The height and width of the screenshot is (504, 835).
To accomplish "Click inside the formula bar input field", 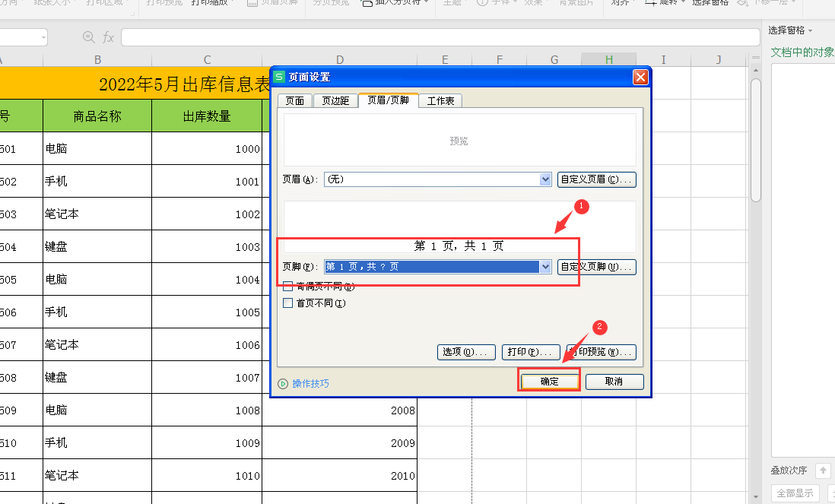I will point(440,37).
